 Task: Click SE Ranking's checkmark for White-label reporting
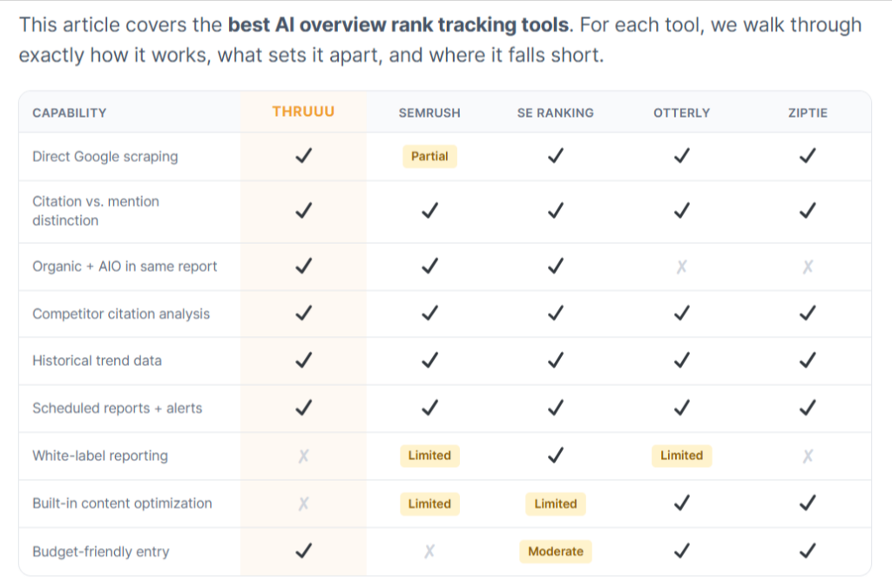pyautogui.click(x=556, y=455)
